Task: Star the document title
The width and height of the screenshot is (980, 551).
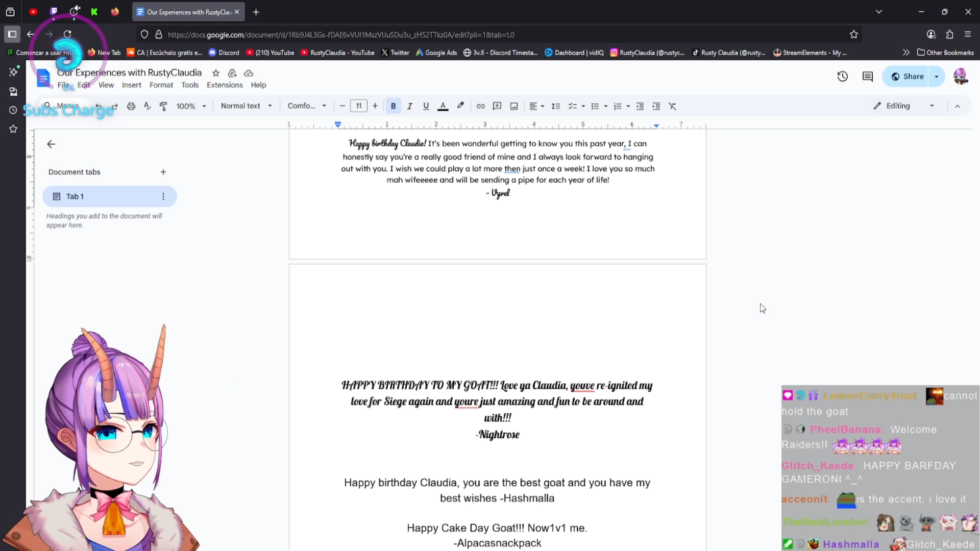Action: click(x=216, y=73)
